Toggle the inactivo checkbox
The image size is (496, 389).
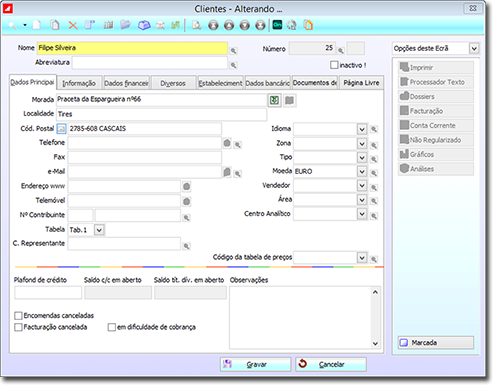pyautogui.click(x=334, y=65)
